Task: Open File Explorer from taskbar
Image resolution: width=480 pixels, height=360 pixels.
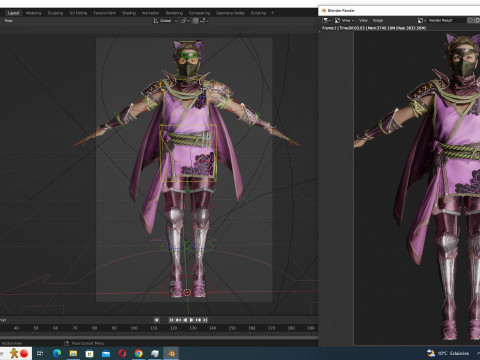Action: [x=73, y=353]
